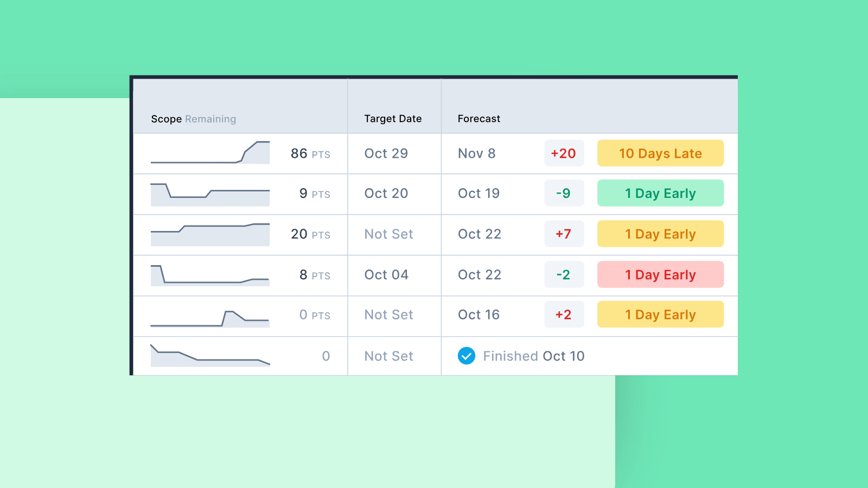This screenshot has height=488, width=868.
Task: Click the Finished Oct 10 status text
Action: tap(533, 356)
